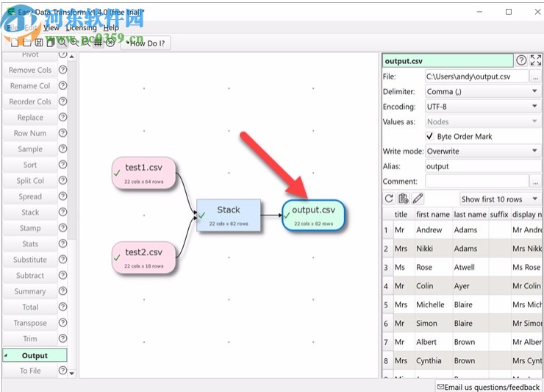Click the pencil edit icon
The image size is (544, 392).
[x=418, y=199]
